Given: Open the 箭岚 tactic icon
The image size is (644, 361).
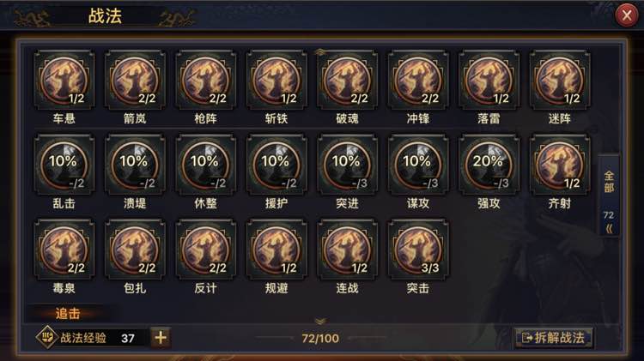Looking at the screenshot, I should tap(135, 81).
